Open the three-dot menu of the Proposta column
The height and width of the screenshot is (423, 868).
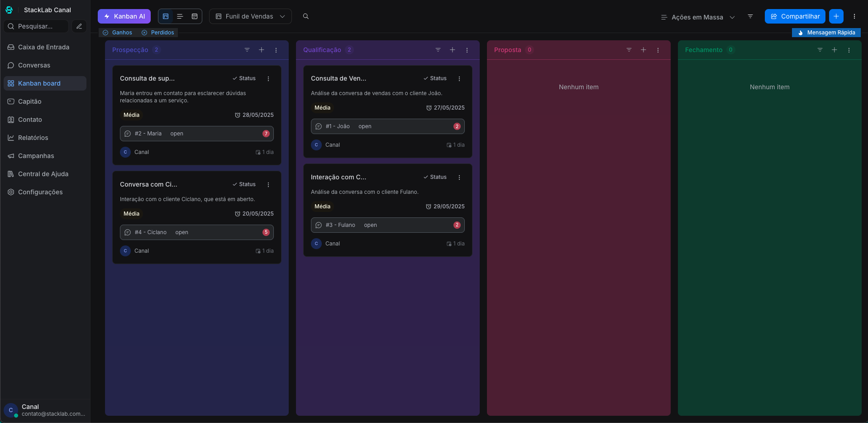(658, 50)
